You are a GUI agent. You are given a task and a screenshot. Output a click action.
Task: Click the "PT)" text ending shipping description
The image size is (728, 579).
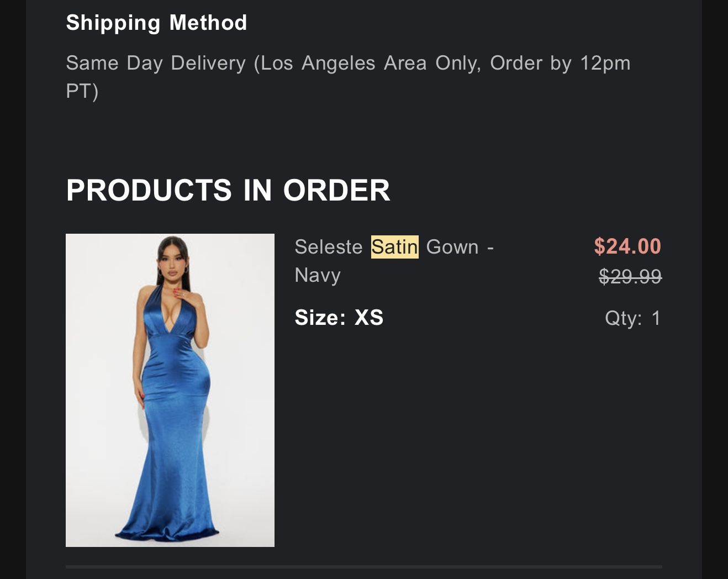pyautogui.click(x=82, y=91)
